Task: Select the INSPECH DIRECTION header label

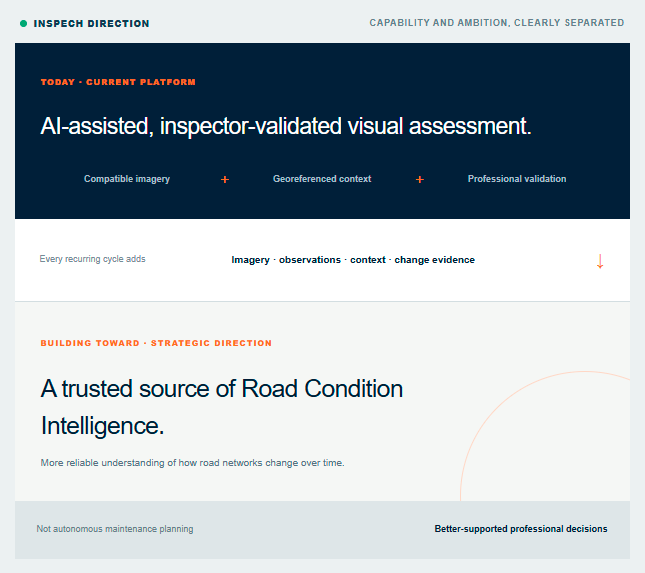Action: click(91, 23)
